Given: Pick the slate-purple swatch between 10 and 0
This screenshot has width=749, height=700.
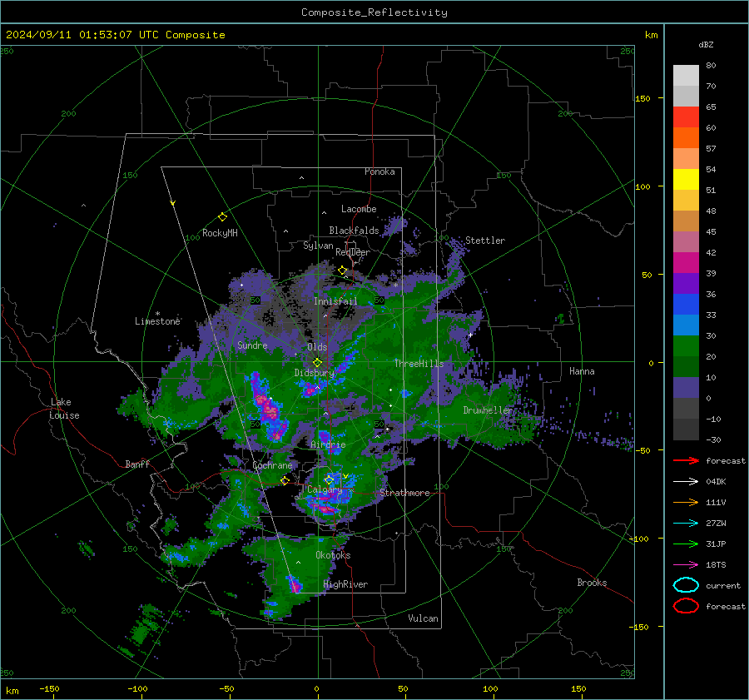Looking at the screenshot, I should click(686, 388).
